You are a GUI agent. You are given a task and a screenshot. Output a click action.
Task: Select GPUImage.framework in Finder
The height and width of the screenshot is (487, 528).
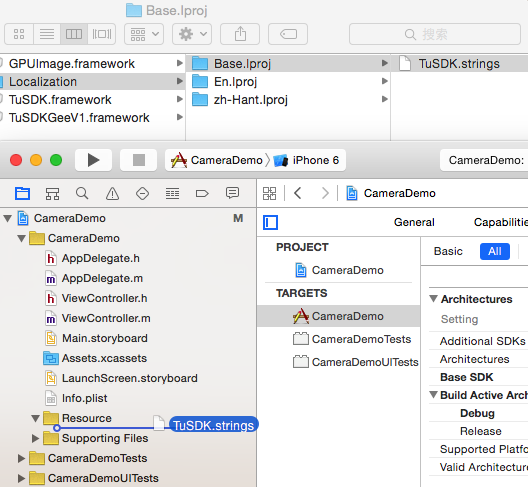click(x=92, y=64)
